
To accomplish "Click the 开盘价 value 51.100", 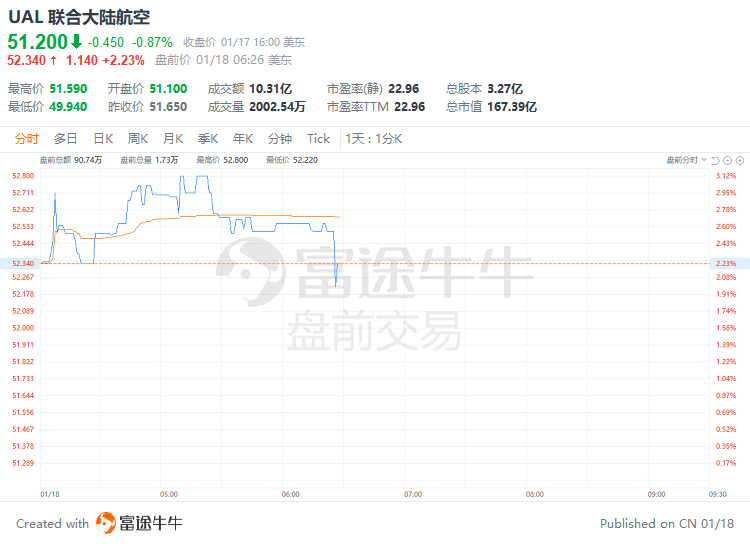I will click(168, 89).
